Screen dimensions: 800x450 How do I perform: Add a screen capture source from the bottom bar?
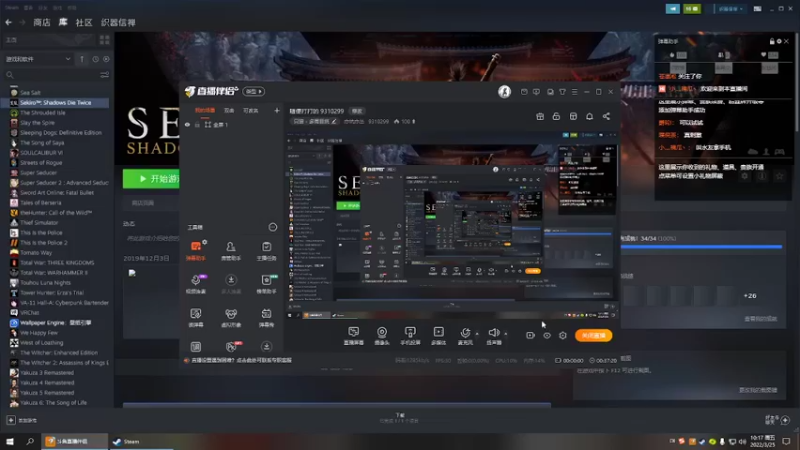click(354, 336)
